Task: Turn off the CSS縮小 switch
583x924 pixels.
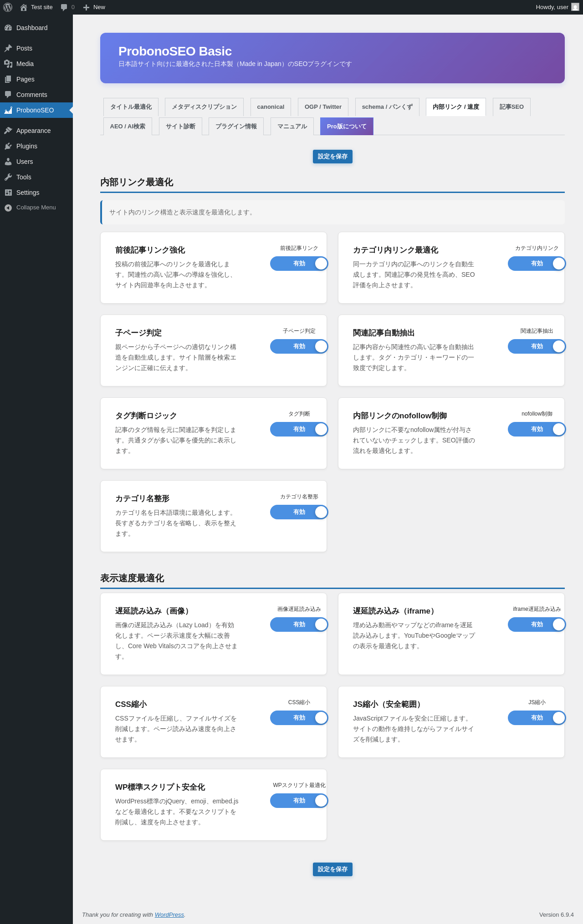Action: coord(299,718)
